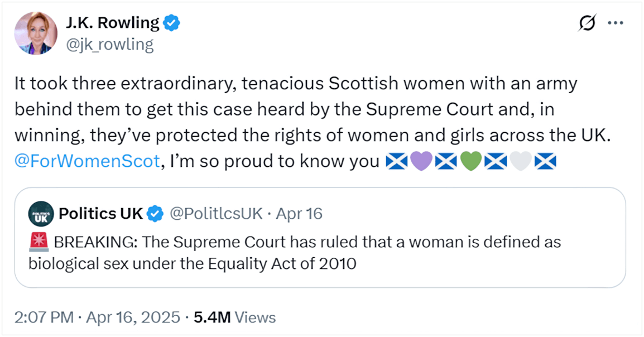Click the Politics UK verified badge
This screenshot has width=644, height=337.
coord(155,214)
